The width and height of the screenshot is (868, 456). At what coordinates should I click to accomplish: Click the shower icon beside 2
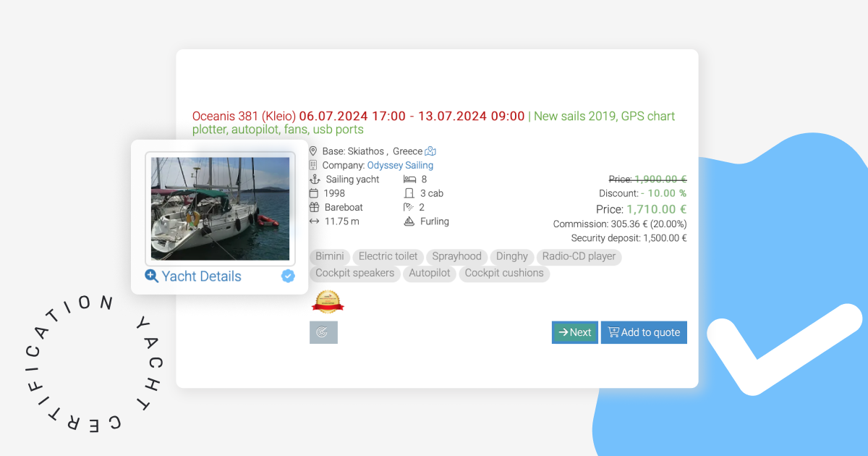tap(409, 207)
